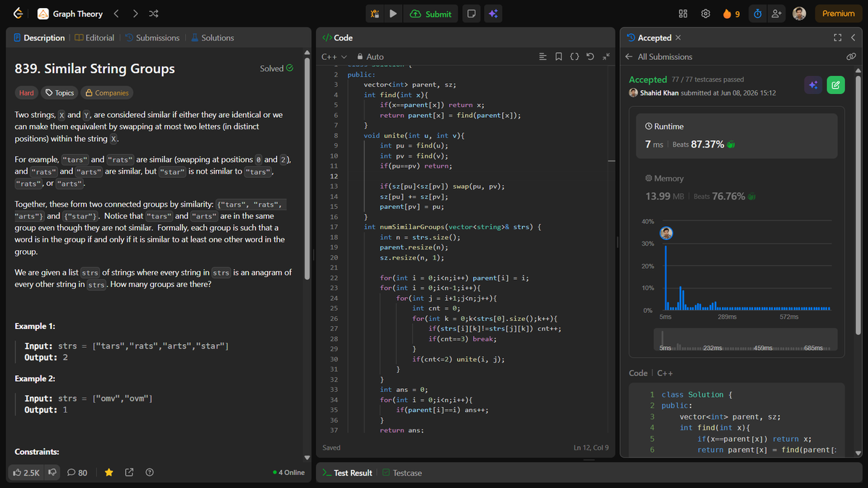
Task: Switch to the Submissions tab
Action: [x=152, y=38]
